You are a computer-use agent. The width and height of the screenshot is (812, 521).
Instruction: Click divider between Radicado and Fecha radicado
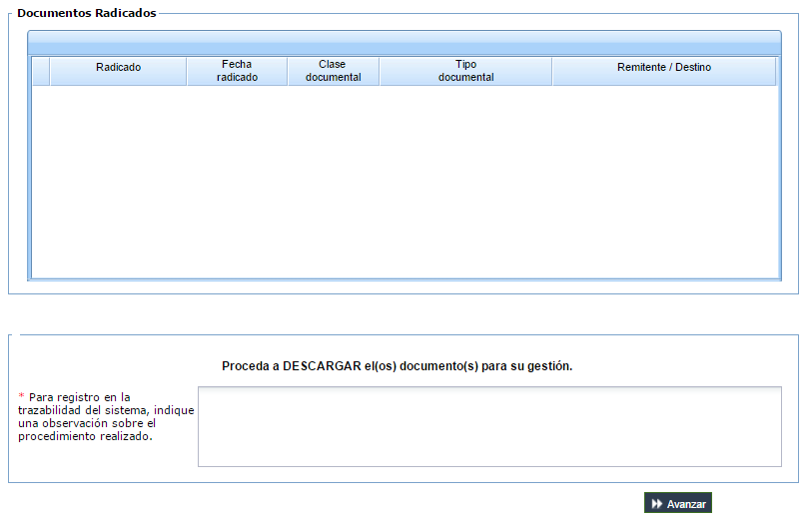pyautogui.click(x=187, y=71)
